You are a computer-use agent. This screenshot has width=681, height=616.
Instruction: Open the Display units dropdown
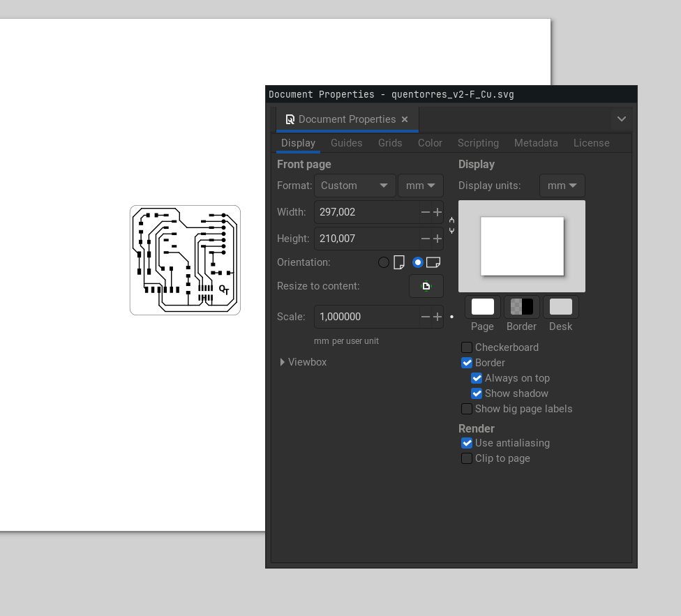click(x=562, y=186)
